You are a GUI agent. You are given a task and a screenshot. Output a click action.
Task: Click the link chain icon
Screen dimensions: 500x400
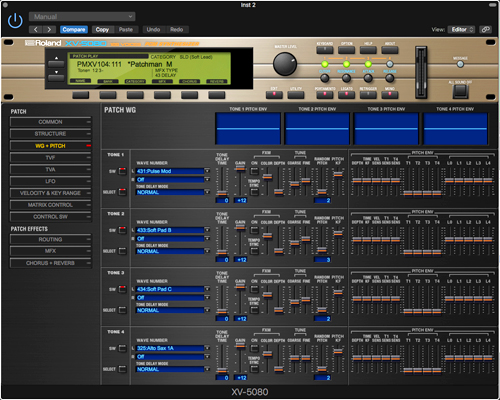click(485, 30)
